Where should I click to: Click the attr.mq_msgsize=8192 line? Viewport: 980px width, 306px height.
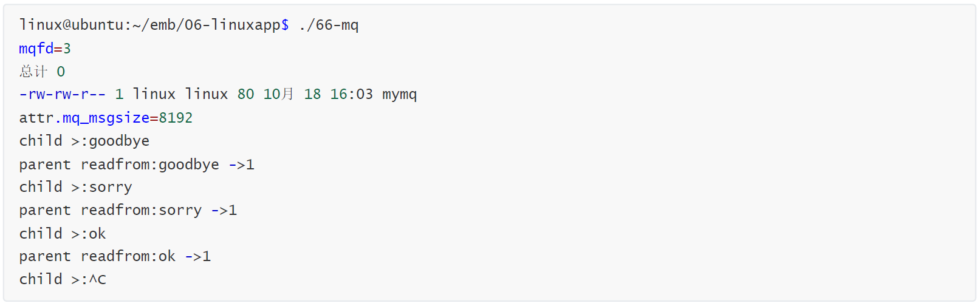pos(106,118)
